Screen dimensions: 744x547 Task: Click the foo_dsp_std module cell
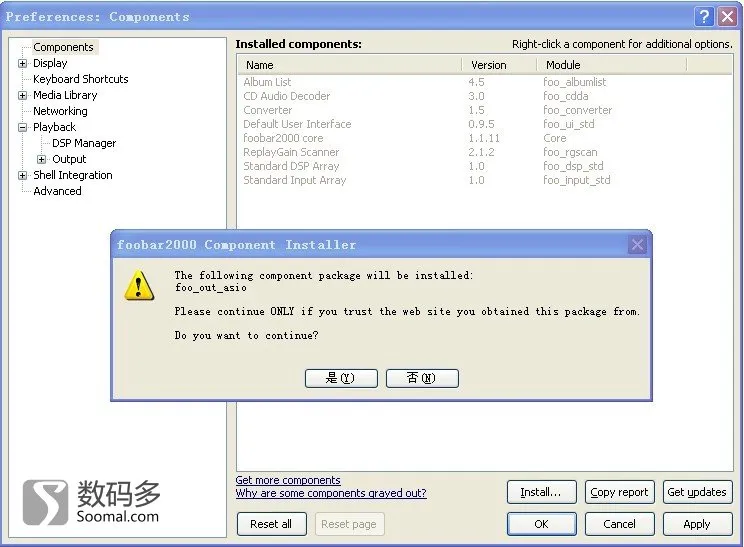[573, 166]
